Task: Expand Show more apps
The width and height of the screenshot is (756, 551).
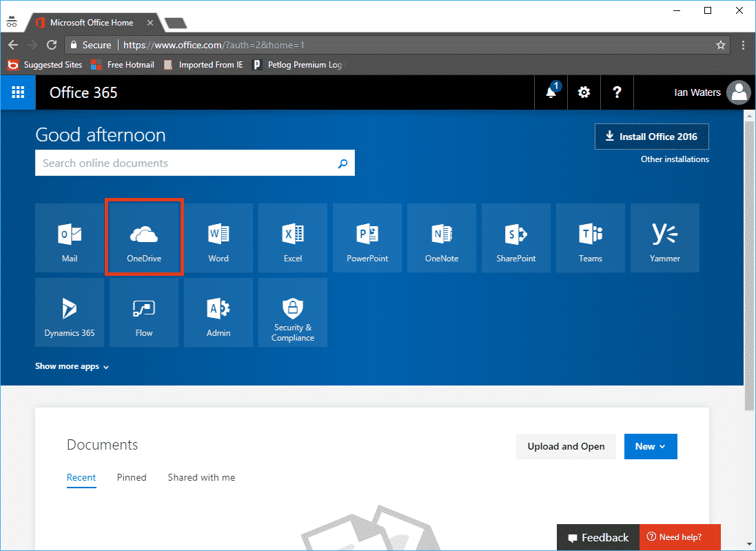Action: pos(72,366)
